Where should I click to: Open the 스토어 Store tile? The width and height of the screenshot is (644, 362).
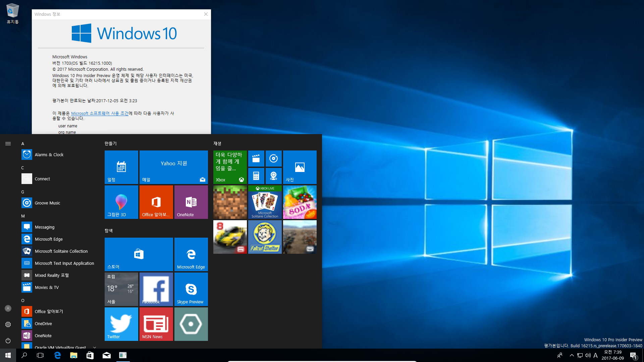139,254
